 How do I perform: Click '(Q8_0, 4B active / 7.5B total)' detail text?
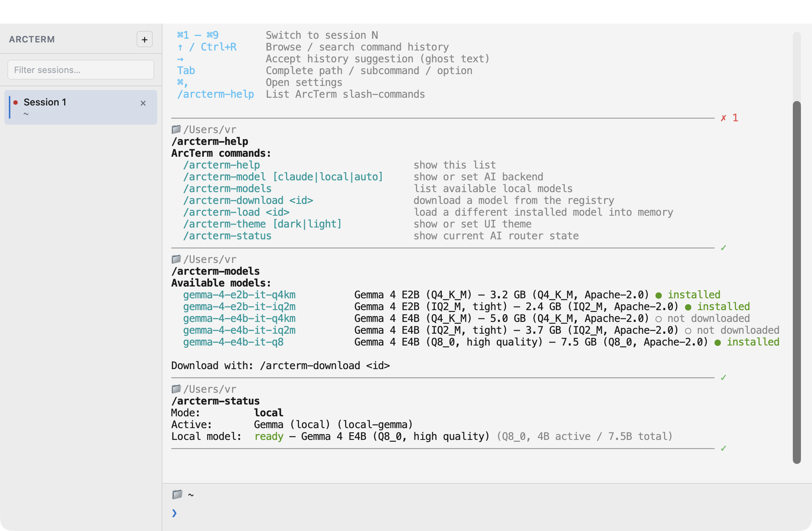pyautogui.click(x=584, y=437)
